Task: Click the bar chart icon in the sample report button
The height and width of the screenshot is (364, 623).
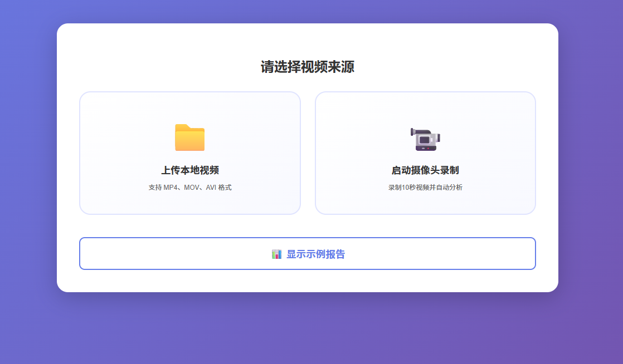Action: (x=276, y=254)
